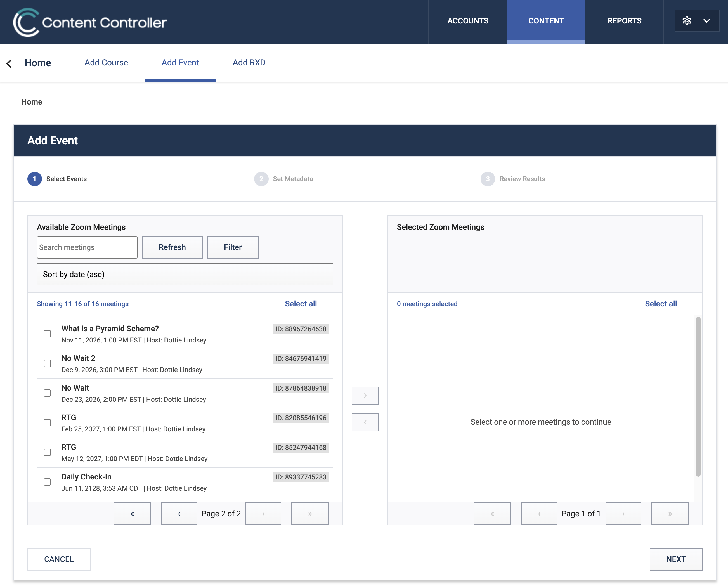Expand the settings dropdown chevron
The height and width of the screenshot is (586, 728).
click(x=707, y=21)
